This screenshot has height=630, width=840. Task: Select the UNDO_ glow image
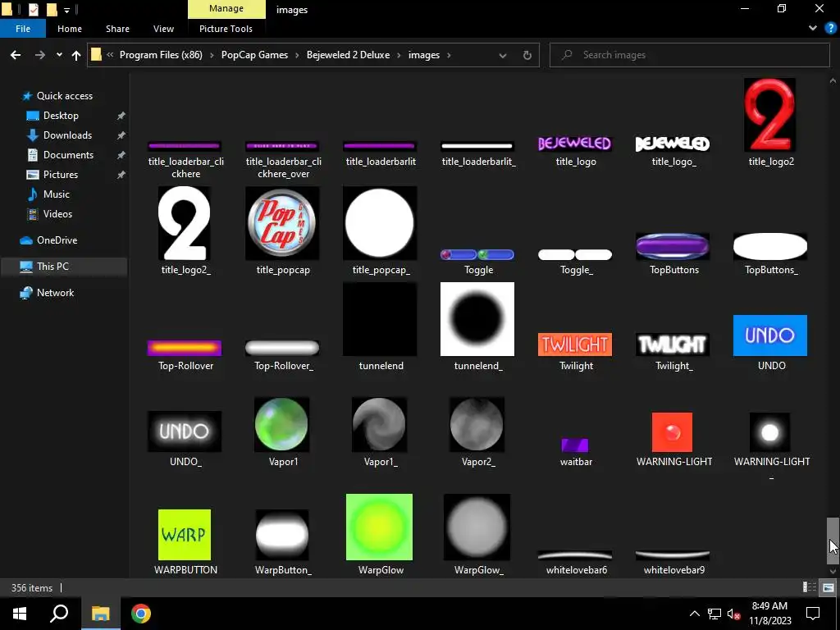point(185,431)
